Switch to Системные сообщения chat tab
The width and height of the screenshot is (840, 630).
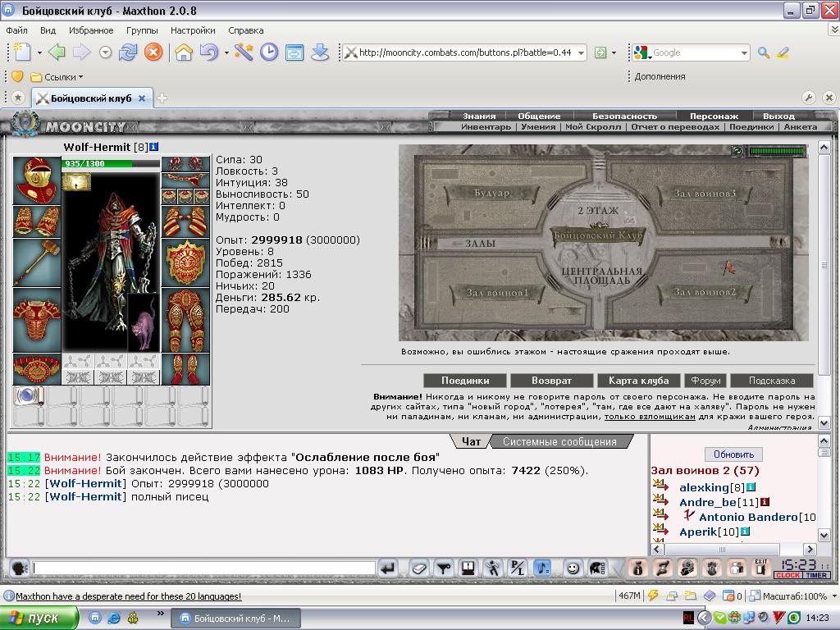(559, 442)
